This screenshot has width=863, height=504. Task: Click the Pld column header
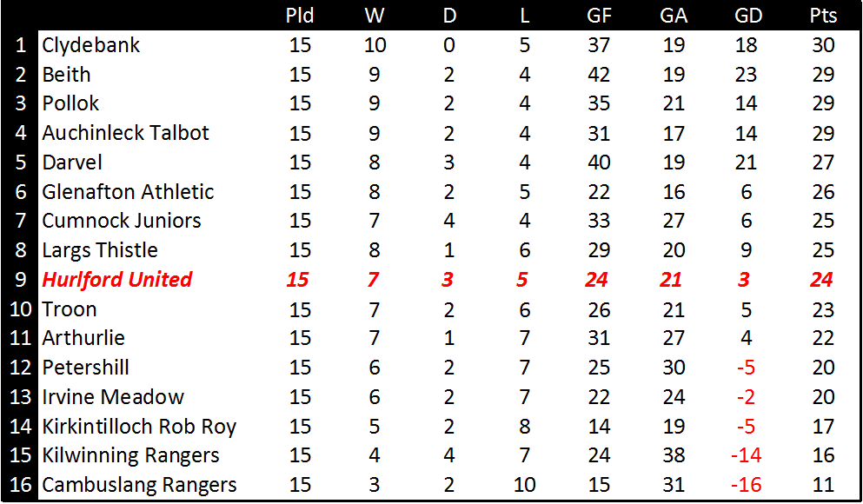coord(300,16)
